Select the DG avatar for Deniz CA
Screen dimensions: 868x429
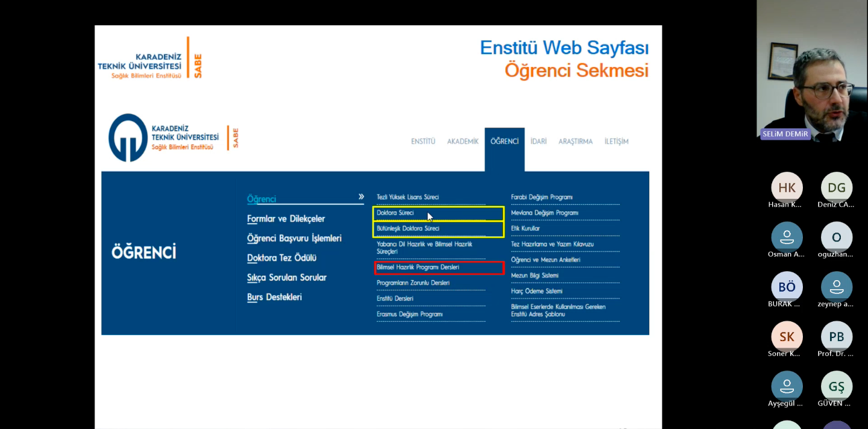point(837,187)
